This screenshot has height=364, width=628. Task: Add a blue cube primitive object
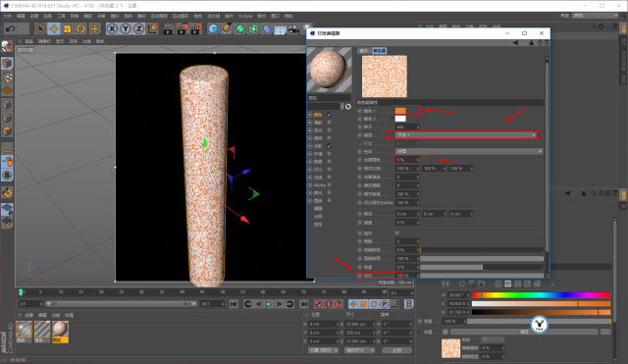pyautogui.click(x=214, y=28)
